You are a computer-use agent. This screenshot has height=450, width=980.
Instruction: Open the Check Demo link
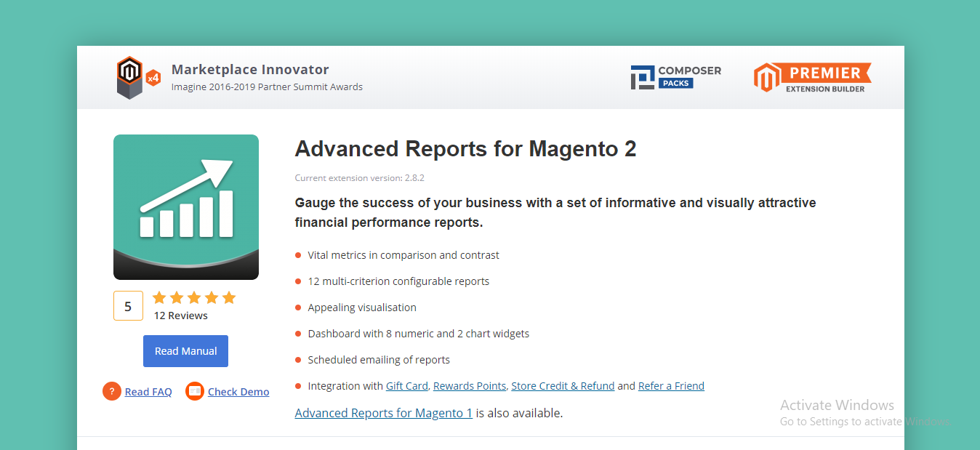[x=238, y=391]
